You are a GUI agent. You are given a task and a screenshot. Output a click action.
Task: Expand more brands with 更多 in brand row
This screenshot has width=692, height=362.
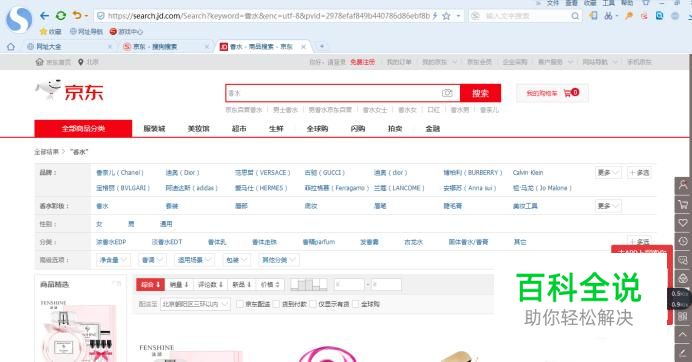click(x=608, y=173)
